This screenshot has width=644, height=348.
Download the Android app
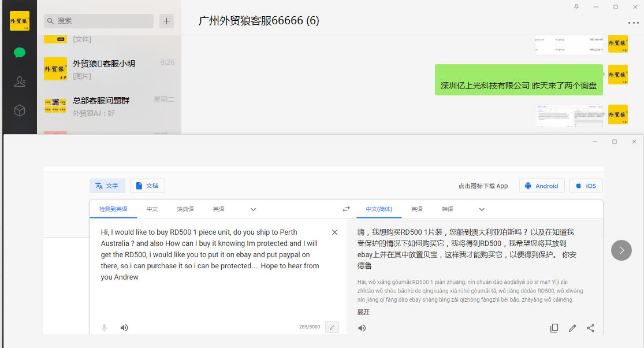[542, 186]
